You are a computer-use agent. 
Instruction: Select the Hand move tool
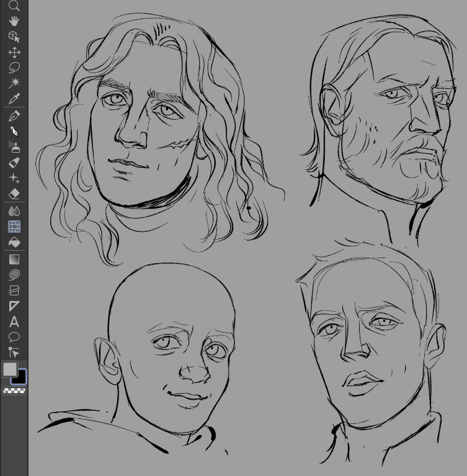click(14, 21)
